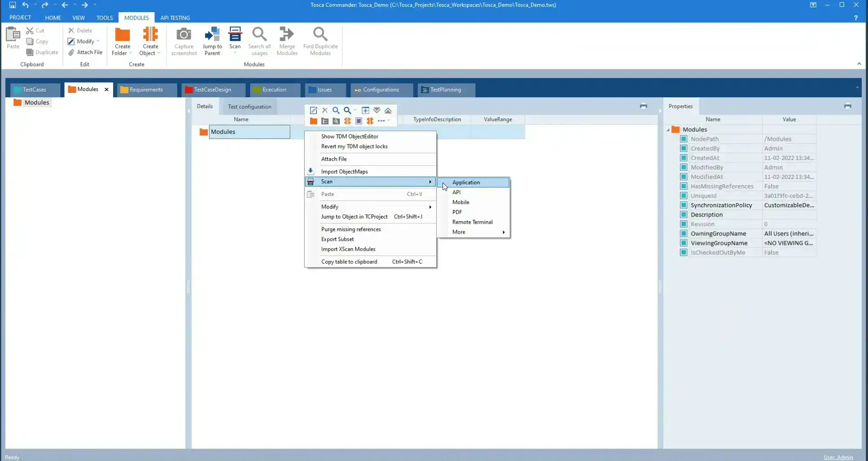
Task: Click the Search all usages icon
Action: pyautogui.click(x=259, y=35)
